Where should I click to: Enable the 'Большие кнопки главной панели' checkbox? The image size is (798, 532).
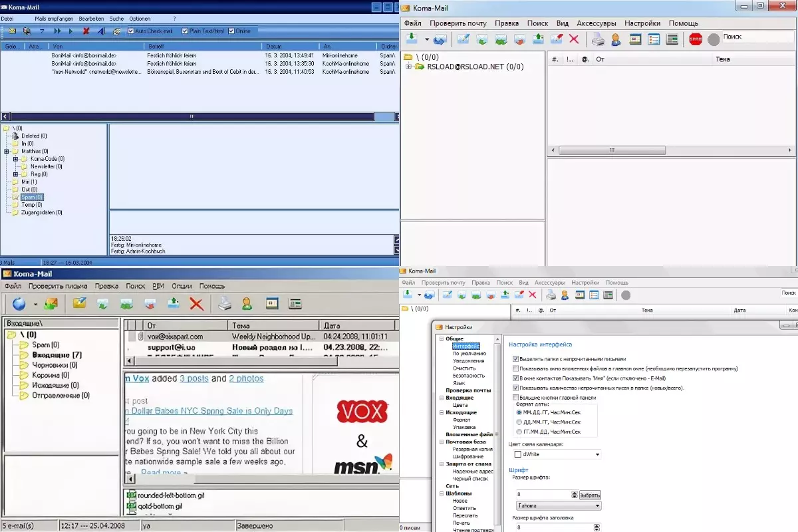pos(516,398)
